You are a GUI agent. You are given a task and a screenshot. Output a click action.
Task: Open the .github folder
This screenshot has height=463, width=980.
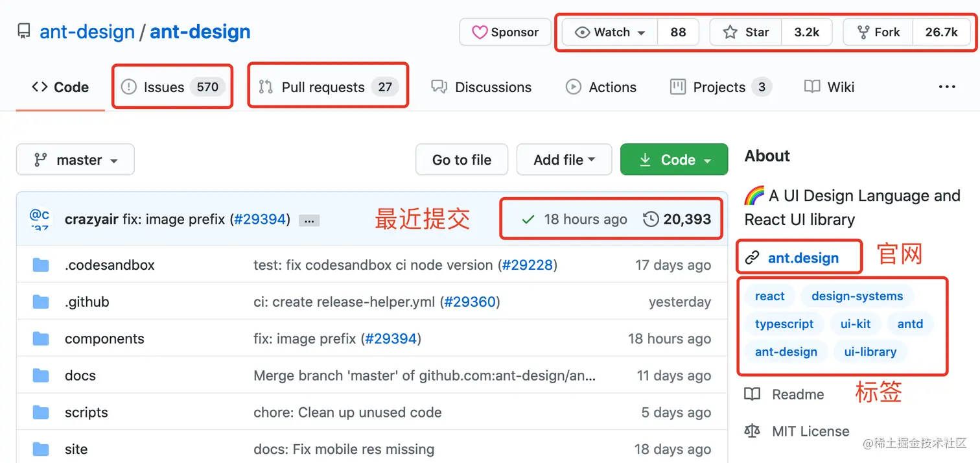tap(87, 302)
